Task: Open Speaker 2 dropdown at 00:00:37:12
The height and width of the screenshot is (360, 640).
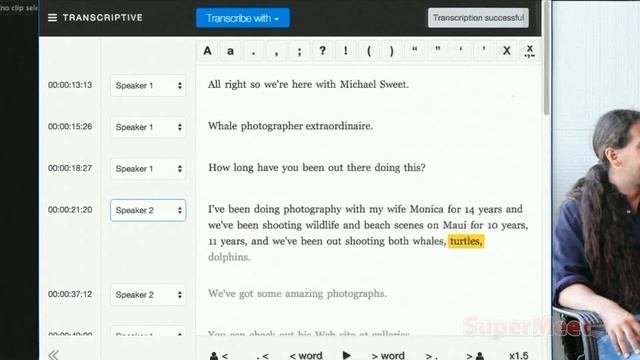Action: pyautogui.click(x=148, y=295)
